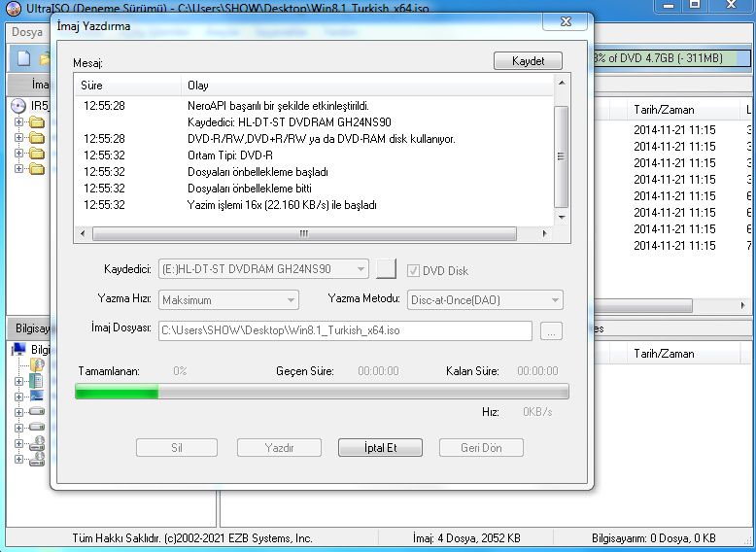
Task: Expand the upper hard drive node
Action: coord(18,412)
